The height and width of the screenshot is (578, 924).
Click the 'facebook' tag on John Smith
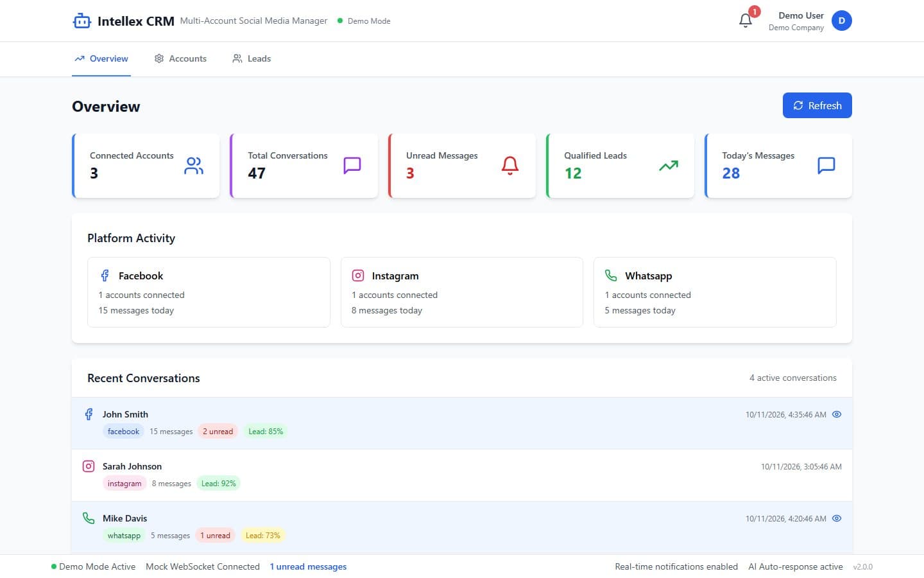tap(123, 432)
